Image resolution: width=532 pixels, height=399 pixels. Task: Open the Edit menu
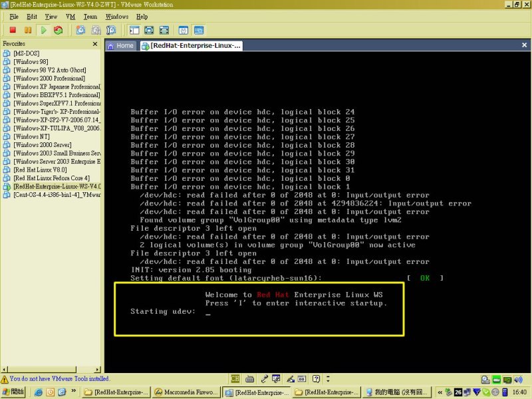tap(32, 17)
